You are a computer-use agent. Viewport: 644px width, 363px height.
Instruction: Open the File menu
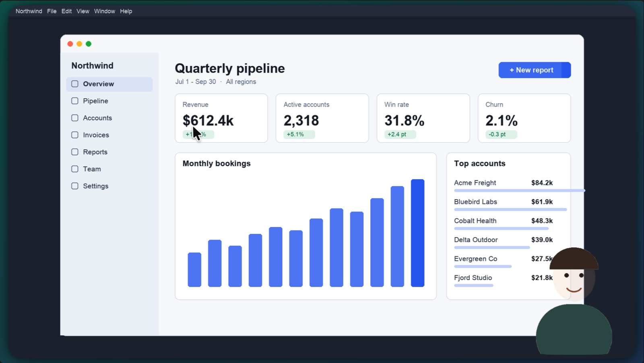tap(52, 11)
